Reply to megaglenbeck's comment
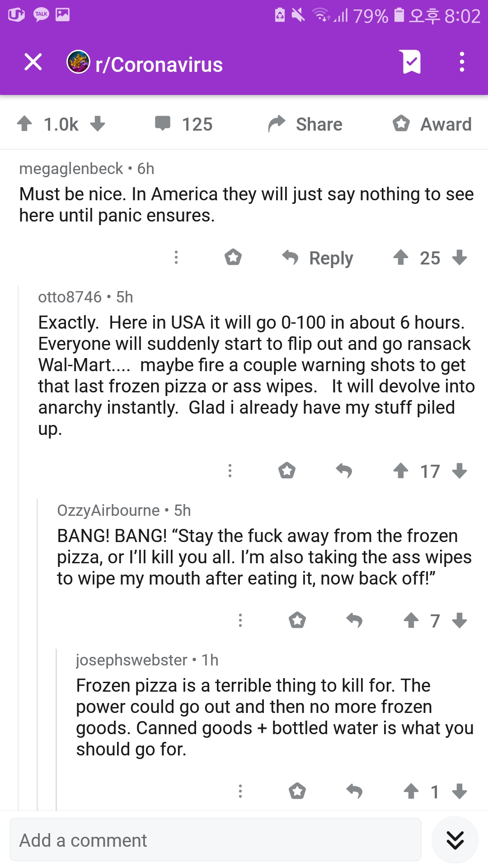 coord(318,258)
